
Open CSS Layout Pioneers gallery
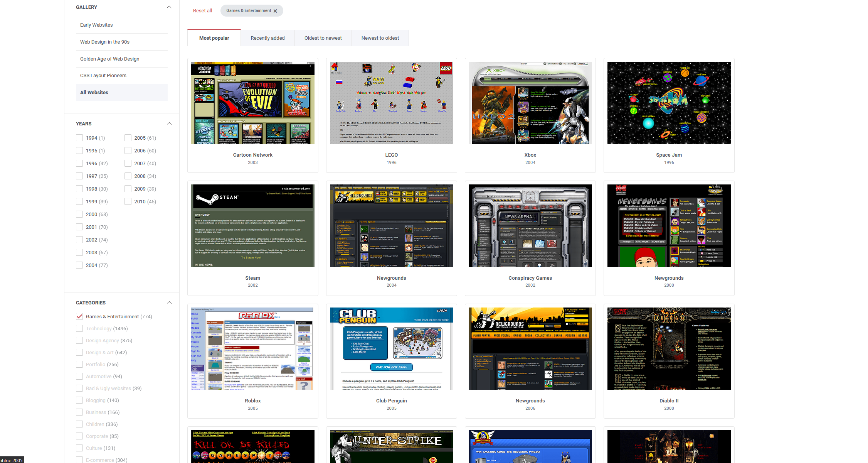pos(103,75)
